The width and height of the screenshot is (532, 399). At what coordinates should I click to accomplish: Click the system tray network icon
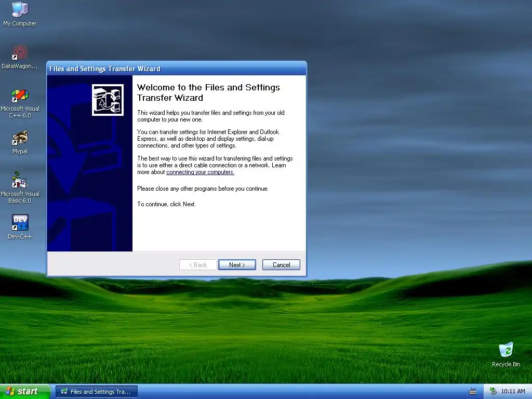click(494, 391)
